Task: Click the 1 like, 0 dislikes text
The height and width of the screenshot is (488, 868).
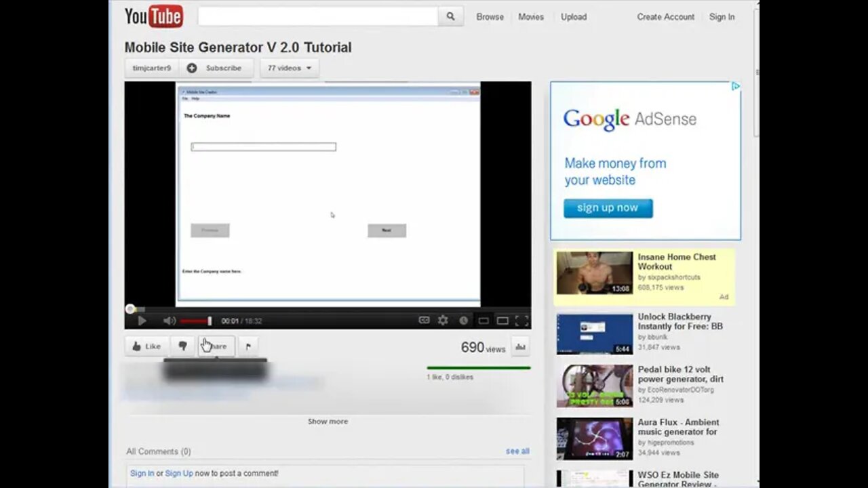Action: (x=450, y=377)
